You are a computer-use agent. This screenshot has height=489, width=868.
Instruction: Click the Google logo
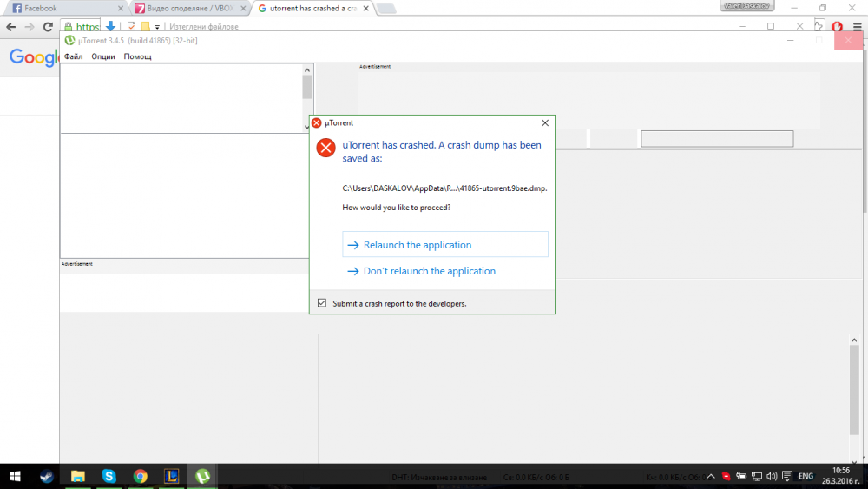click(34, 57)
